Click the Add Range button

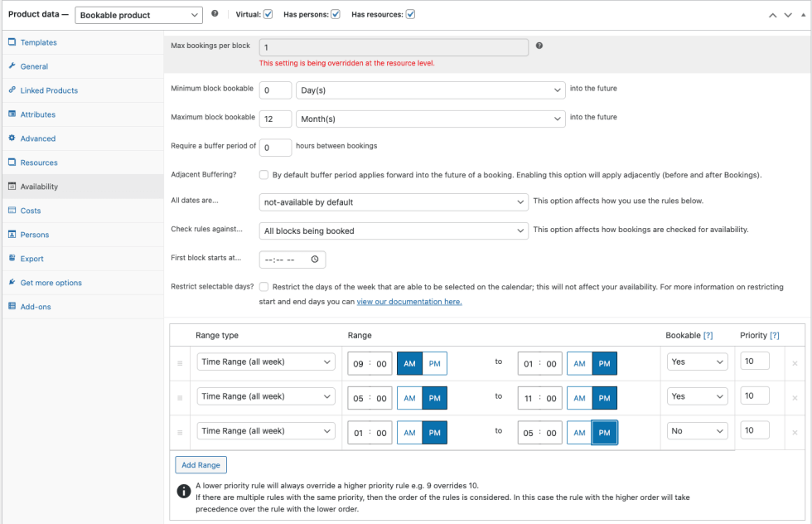coord(201,465)
